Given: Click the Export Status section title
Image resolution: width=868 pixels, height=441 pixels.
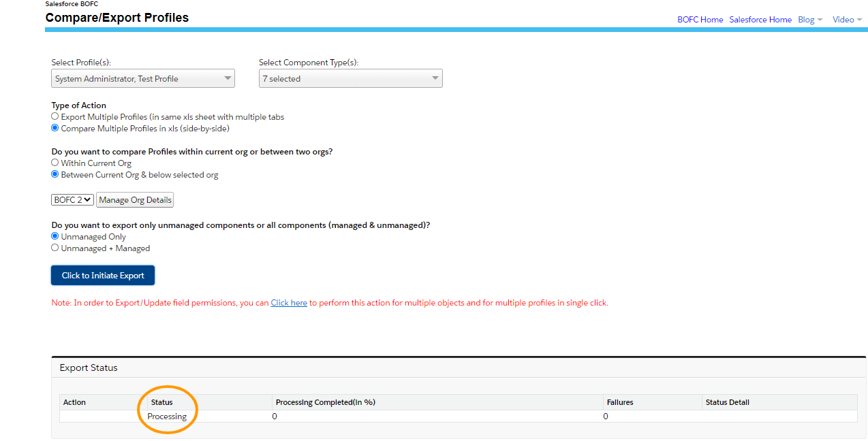Looking at the screenshot, I should 89,367.
